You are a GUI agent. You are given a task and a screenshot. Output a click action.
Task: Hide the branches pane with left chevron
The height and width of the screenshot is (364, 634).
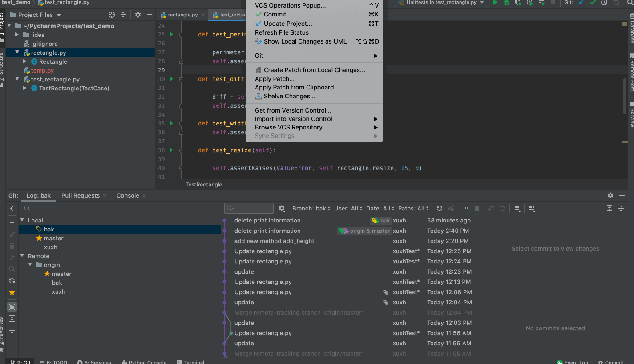[x=12, y=208]
